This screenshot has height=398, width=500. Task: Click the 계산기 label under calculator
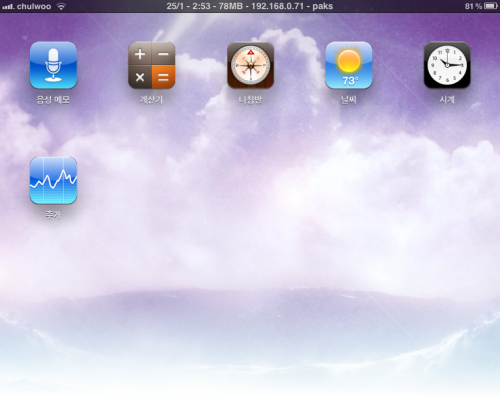[x=152, y=100]
